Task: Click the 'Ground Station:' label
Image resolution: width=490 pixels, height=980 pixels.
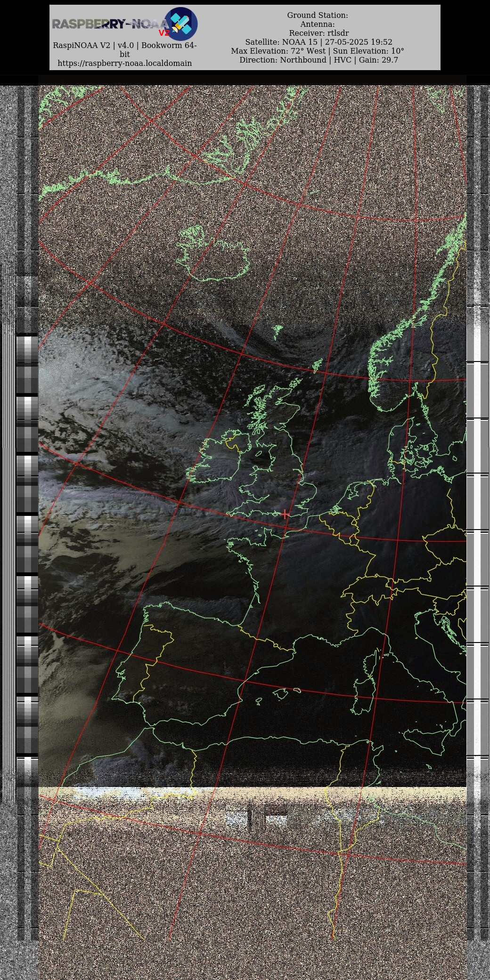Action: (x=318, y=16)
